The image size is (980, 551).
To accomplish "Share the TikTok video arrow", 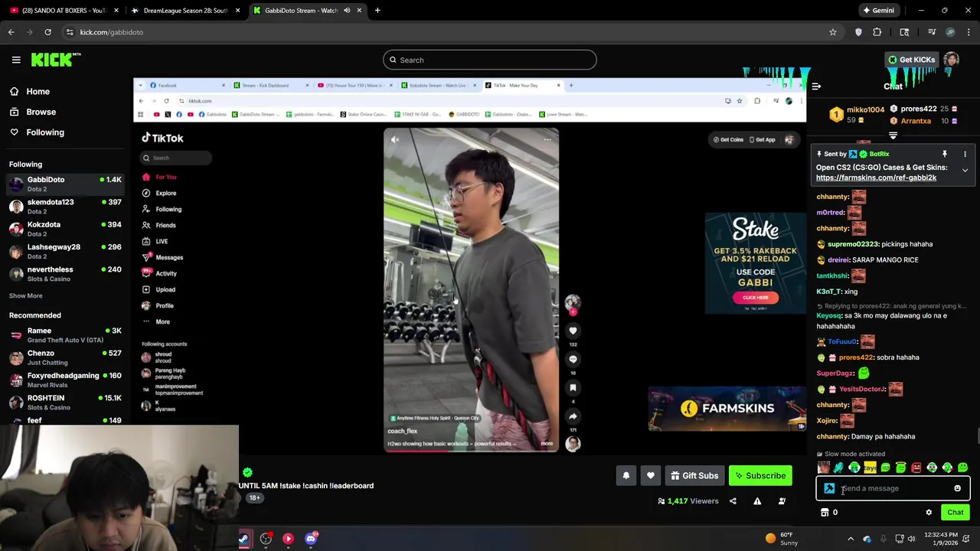I will pyautogui.click(x=573, y=416).
